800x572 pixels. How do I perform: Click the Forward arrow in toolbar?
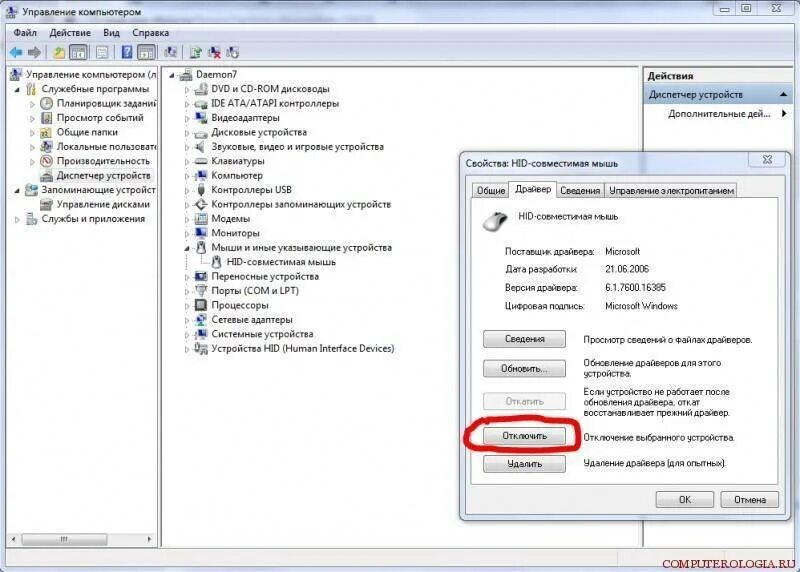point(34,52)
